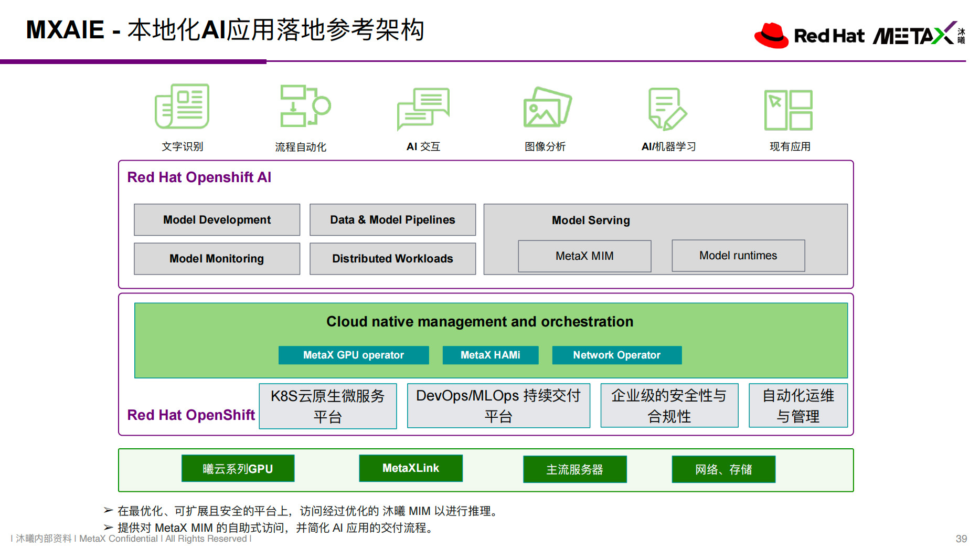Click the 文字识别 document icon
Screen dimensions: 980x548
tap(182, 106)
